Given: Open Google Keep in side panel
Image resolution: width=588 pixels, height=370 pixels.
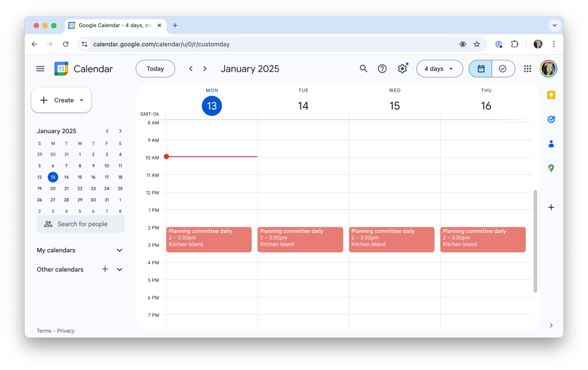Looking at the screenshot, I should point(551,95).
